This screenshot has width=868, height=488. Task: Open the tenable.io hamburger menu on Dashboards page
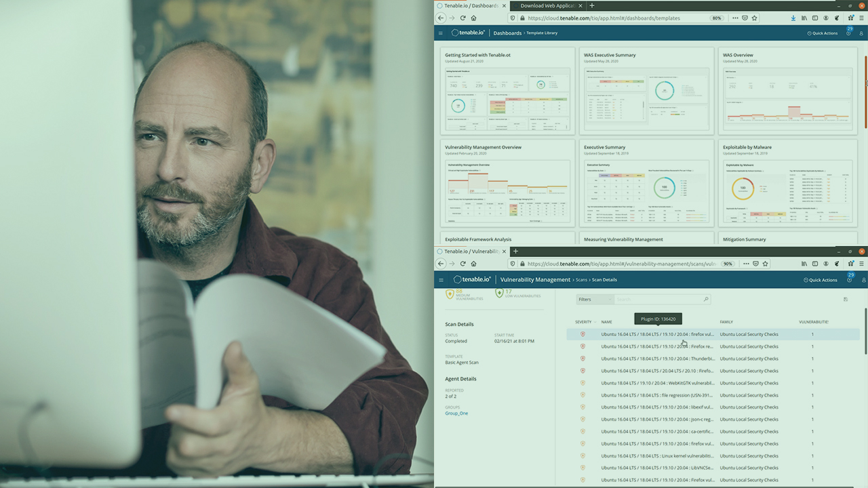(x=440, y=33)
